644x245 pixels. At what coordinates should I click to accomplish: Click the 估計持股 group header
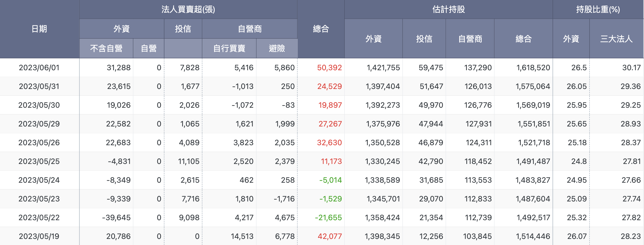click(449, 10)
